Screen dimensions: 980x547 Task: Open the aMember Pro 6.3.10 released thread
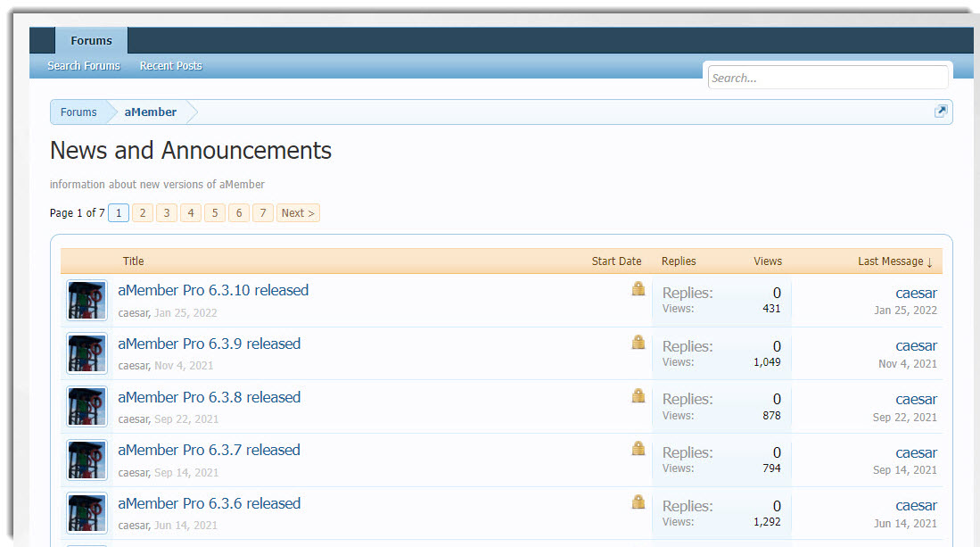point(214,290)
